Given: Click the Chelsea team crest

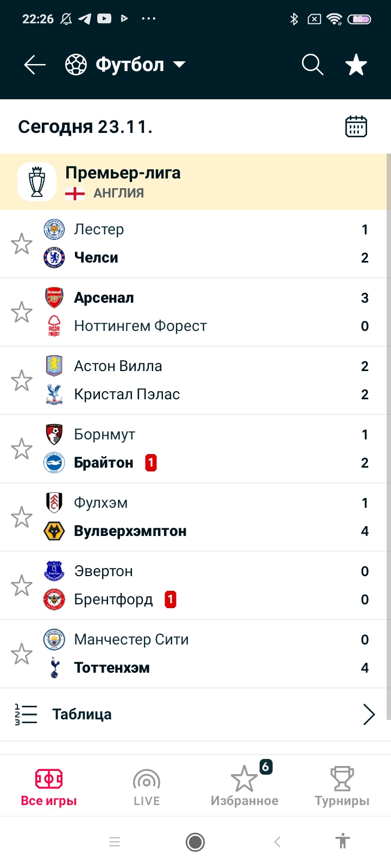Looking at the screenshot, I should [54, 258].
